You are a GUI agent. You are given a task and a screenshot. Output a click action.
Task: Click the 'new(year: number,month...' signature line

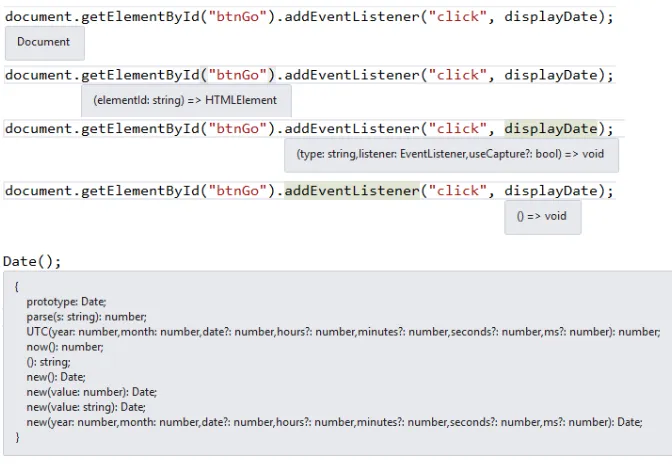click(334, 422)
